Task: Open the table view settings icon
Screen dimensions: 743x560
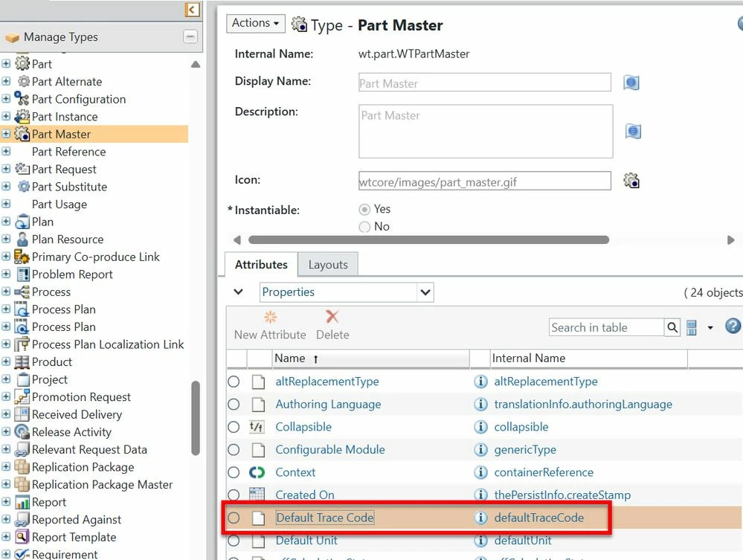Action: [x=692, y=327]
